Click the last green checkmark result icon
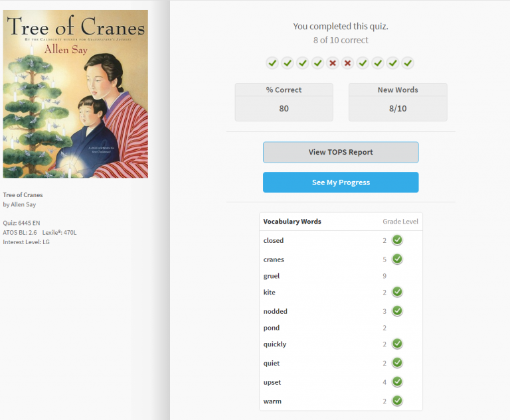 pyautogui.click(x=408, y=63)
